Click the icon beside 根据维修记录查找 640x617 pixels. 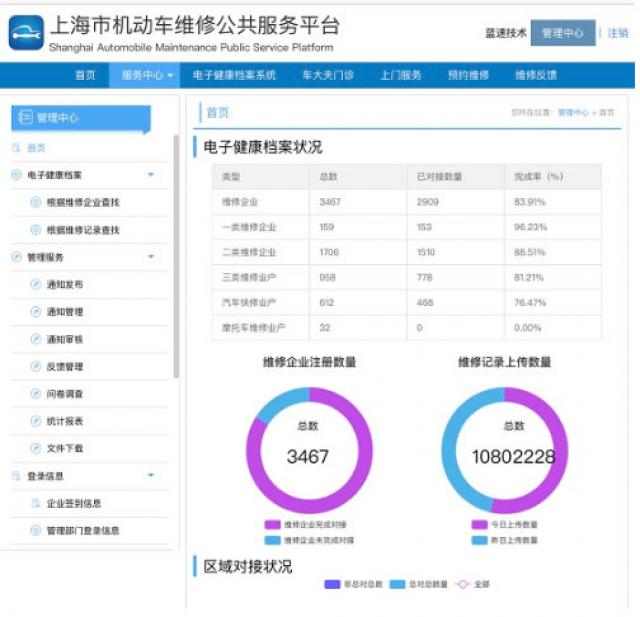[x=36, y=230]
